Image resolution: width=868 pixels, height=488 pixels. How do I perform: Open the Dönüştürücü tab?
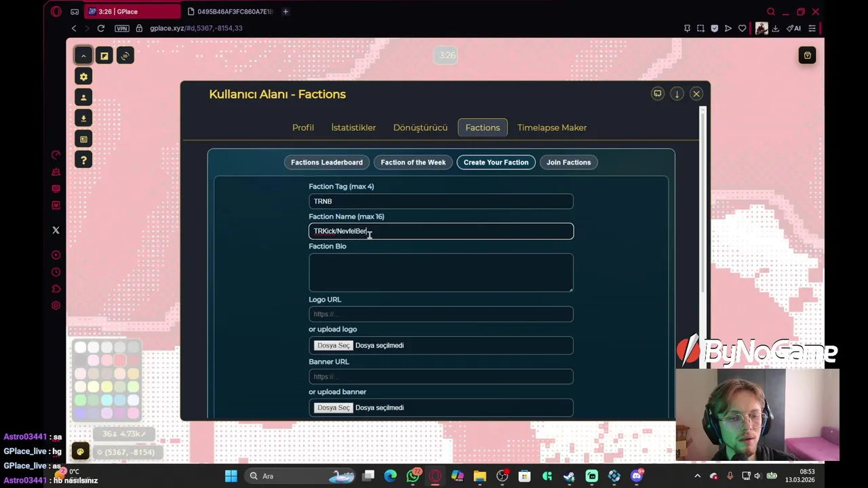420,127
